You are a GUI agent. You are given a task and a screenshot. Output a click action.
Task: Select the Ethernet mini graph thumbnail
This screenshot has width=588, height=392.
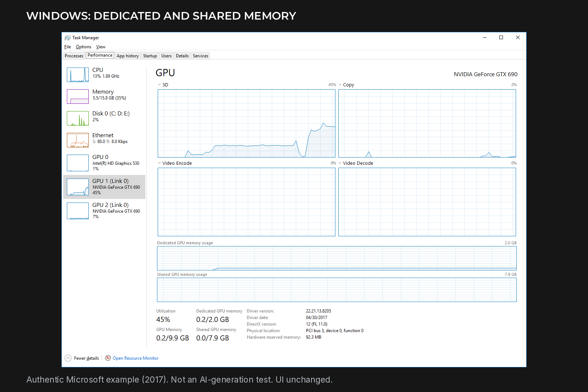[78, 140]
